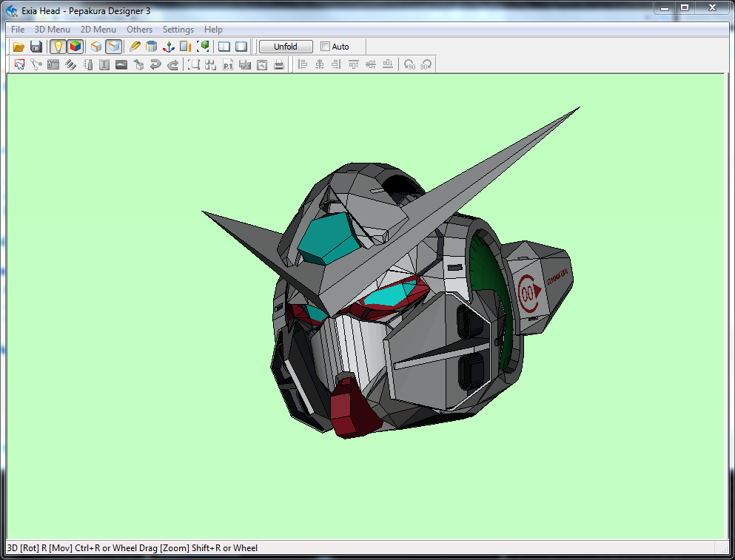Open the 3D Menu
735x560 pixels.
pyautogui.click(x=52, y=30)
